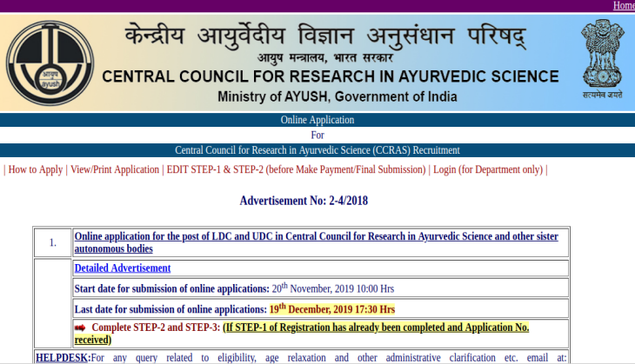
Task: Click the CCRAS Recruitment banner text
Action: point(317,150)
